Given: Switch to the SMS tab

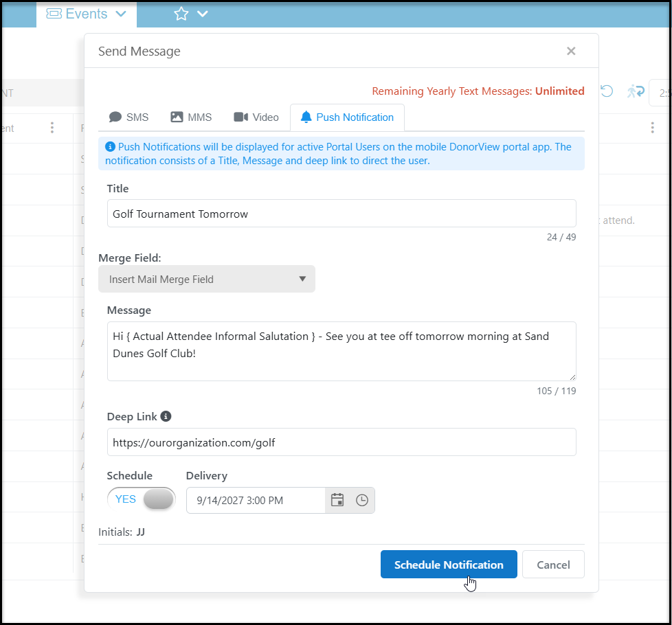Looking at the screenshot, I should (x=128, y=117).
